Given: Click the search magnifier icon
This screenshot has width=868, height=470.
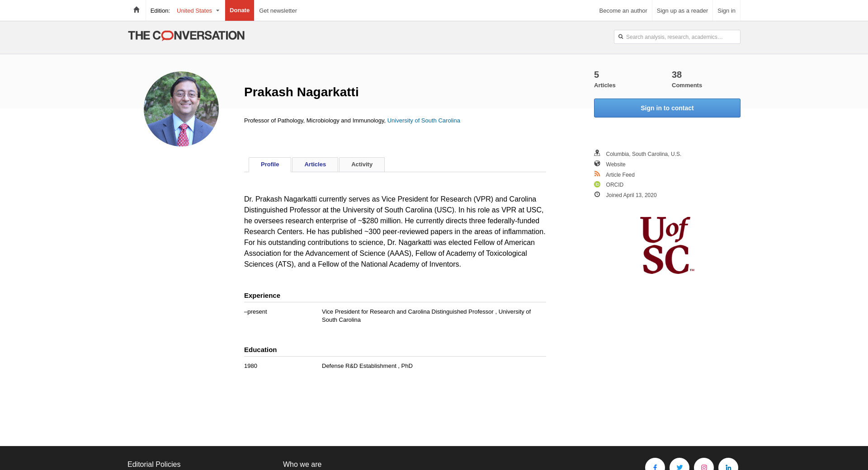Looking at the screenshot, I should click(x=621, y=37).
